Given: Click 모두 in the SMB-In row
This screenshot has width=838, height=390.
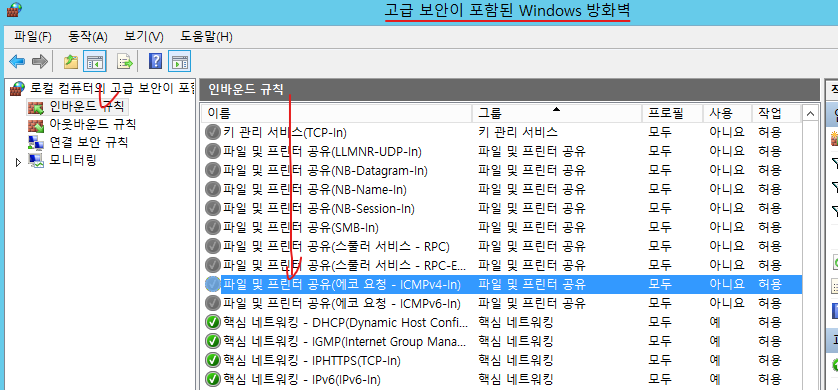Looking at the screenshot, I should click(660, 227).
